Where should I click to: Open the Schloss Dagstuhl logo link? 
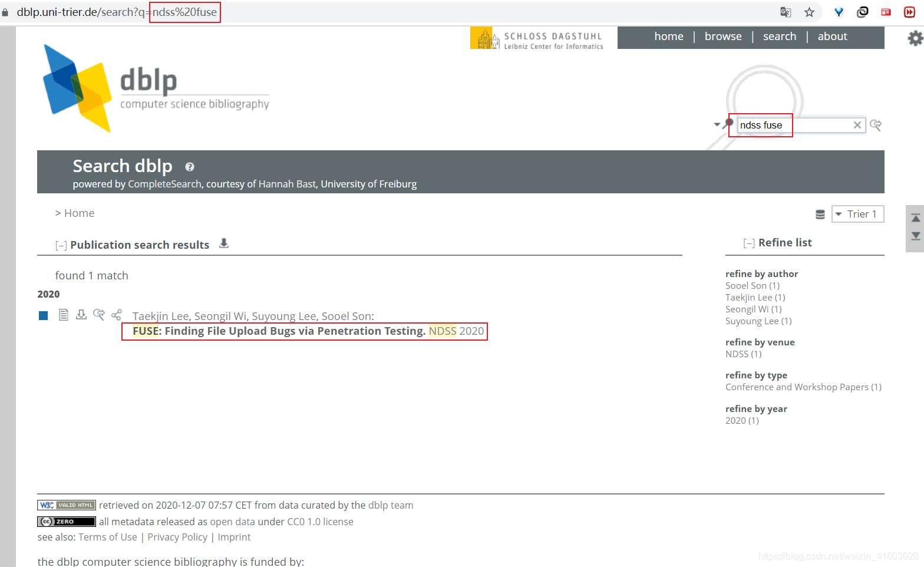tap(537, 38)
